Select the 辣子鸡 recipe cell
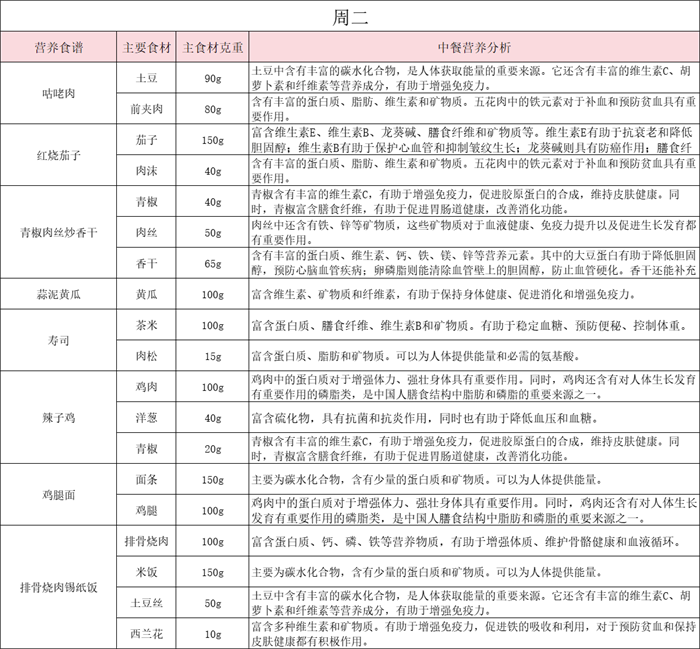 point(59,417)
